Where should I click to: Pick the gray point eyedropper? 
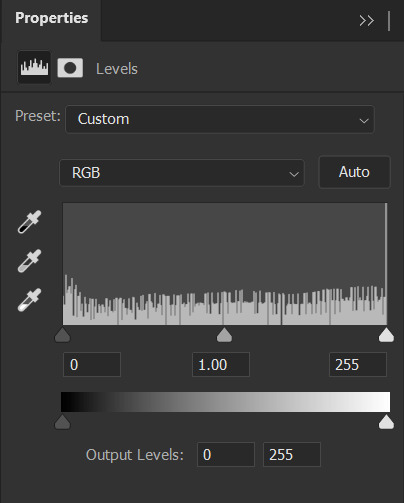pyautogui.click(x=29, y=261)
